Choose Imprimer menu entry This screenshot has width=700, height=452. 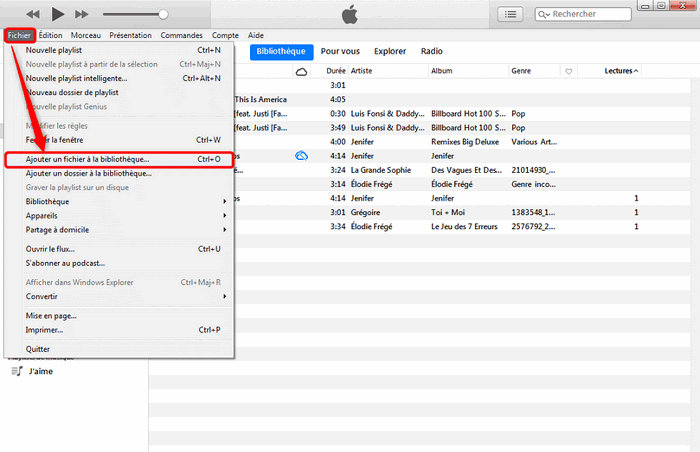pos(119,330)
